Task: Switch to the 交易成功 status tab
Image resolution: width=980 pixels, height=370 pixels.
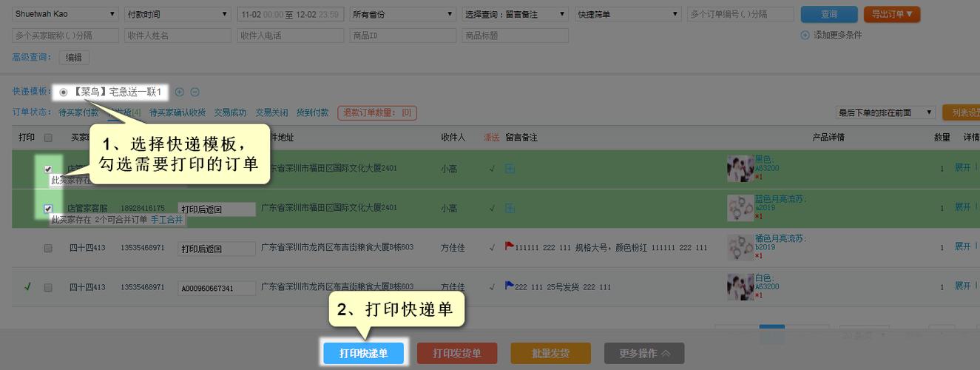Action: (230, 112)
